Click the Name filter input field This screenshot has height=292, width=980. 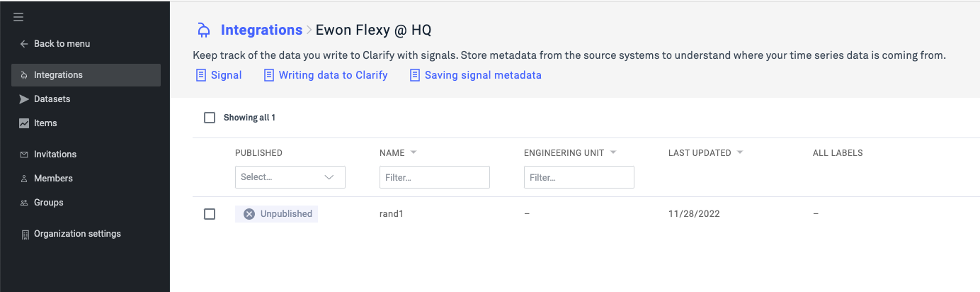tap(435, 177)
